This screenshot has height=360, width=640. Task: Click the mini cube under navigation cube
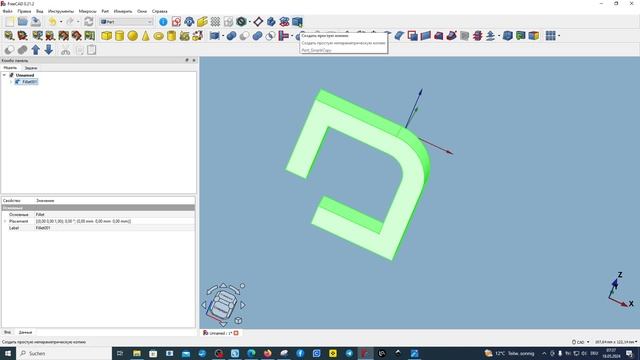[238, 320]
